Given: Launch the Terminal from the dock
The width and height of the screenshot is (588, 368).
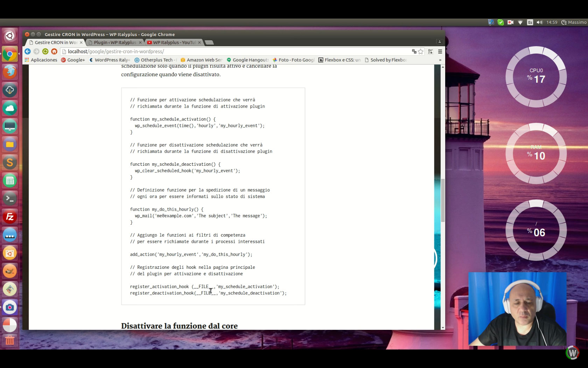Looking at the screenshot, I should (10, 199).
